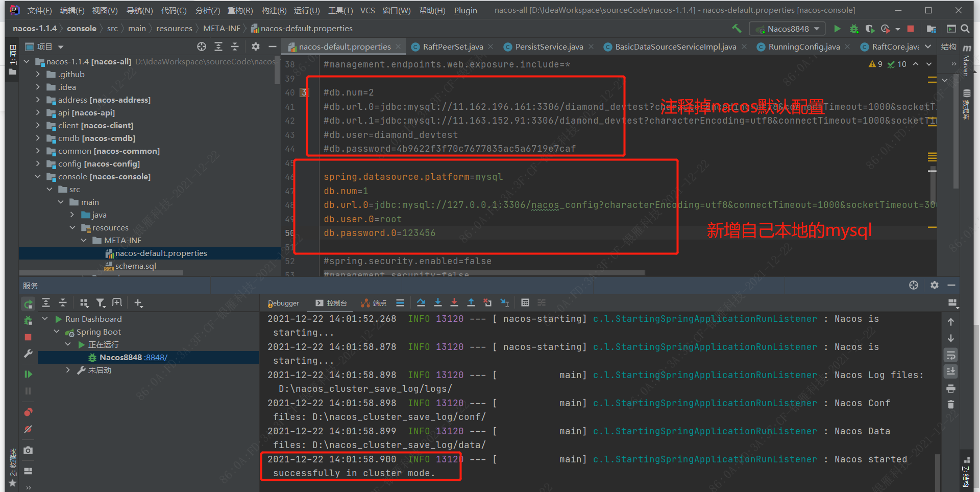Click the console breadcrumb

(82, 28)
